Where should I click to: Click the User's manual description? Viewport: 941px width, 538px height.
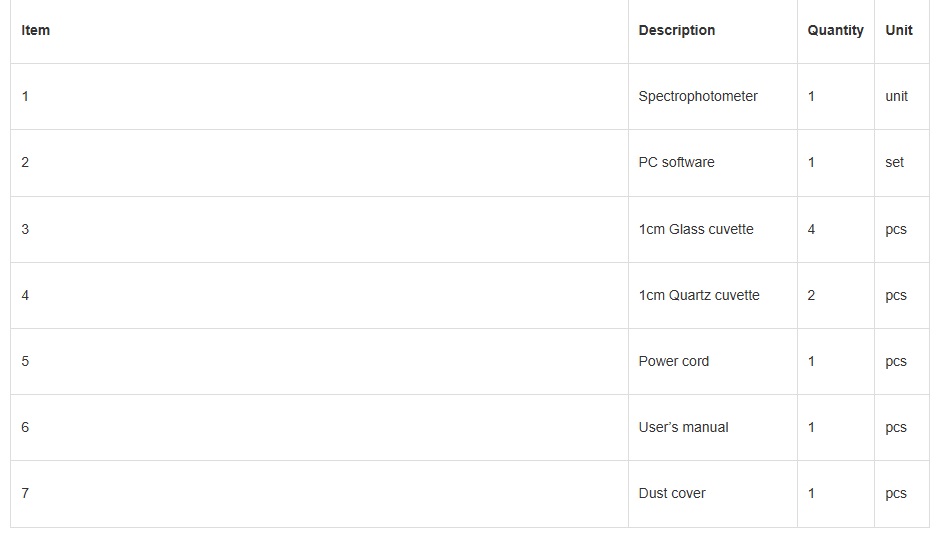coord(683,427)
